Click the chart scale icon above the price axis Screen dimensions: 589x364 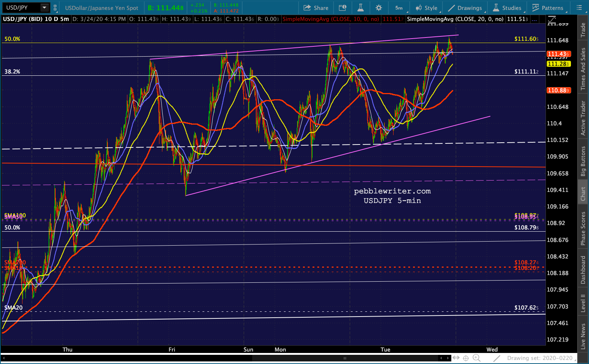(552, 19)
